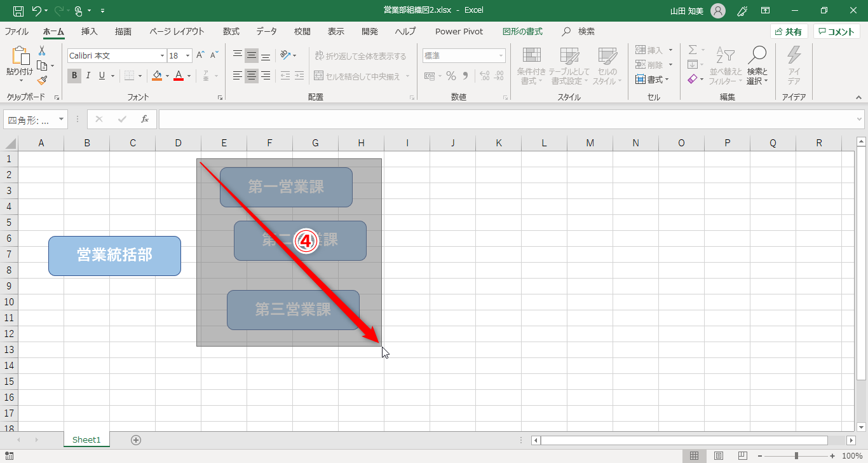This screenshot has height=463, width=868.
Task: Click the zoom slider handle
Action: click(796, 455)
